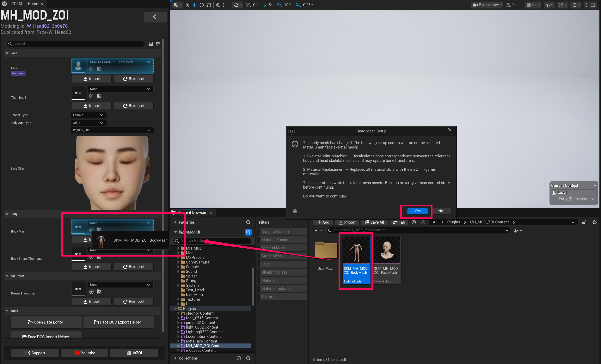Image resolution: width=601 pixels, height=364 pixels.
Task: Open the content filter options icon
Action: tap(318, 230)
